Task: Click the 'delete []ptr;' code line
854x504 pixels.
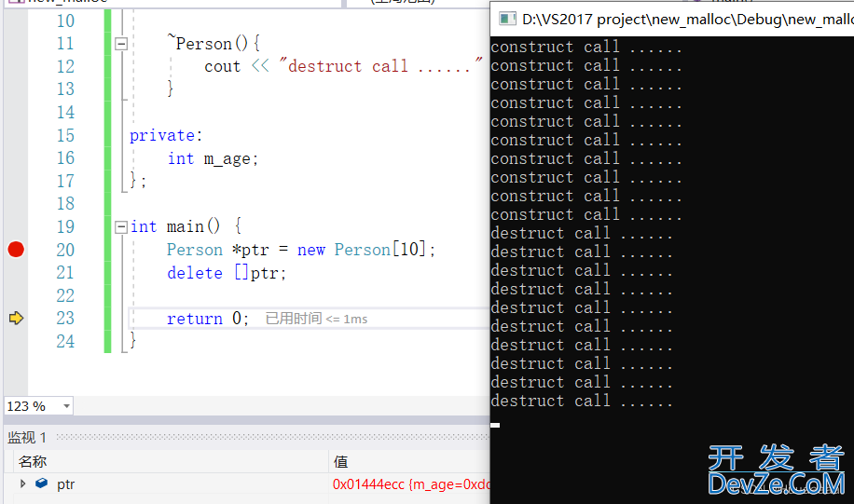Action: tap(227, 273)
